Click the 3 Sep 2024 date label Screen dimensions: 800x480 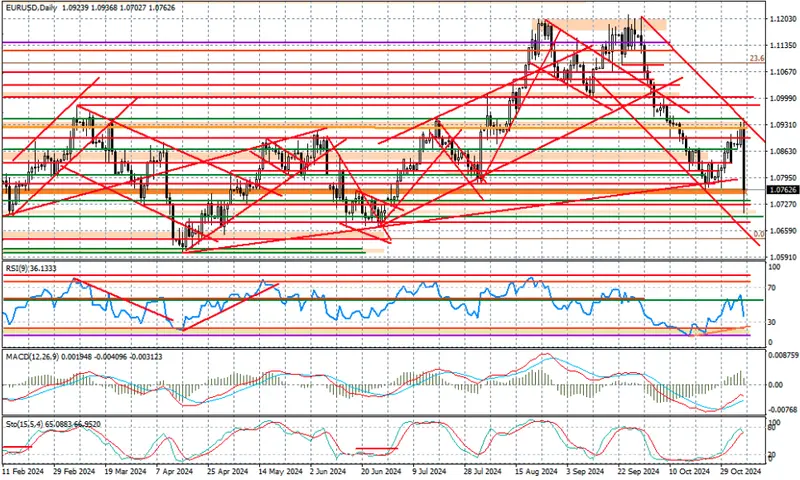(585, 471)
